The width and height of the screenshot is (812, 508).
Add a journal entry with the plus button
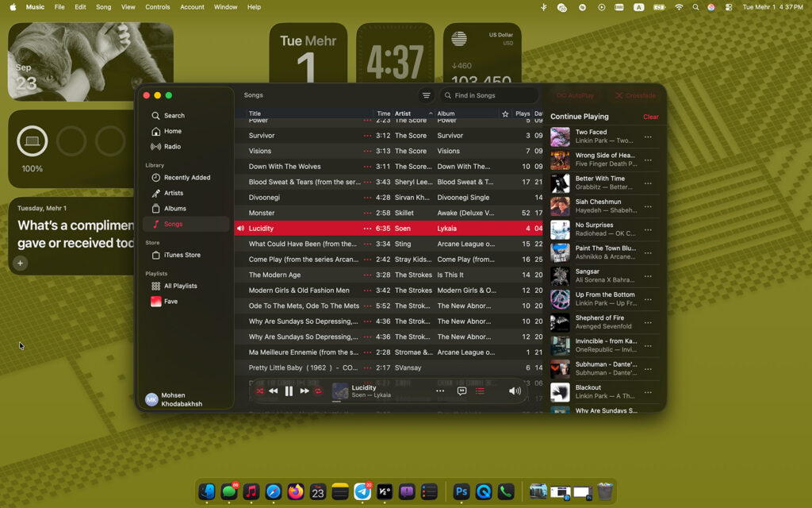click(20, 264)
